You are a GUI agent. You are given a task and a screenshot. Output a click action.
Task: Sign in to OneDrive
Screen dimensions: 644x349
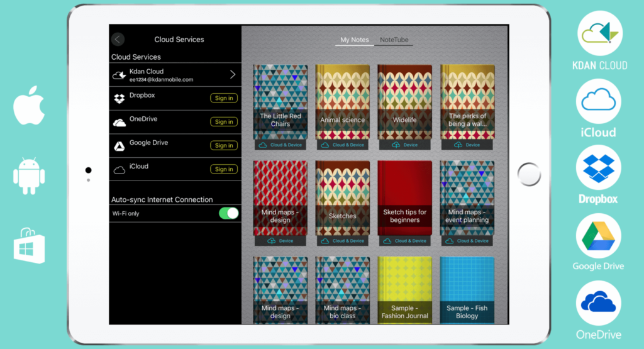pos(224,122)
